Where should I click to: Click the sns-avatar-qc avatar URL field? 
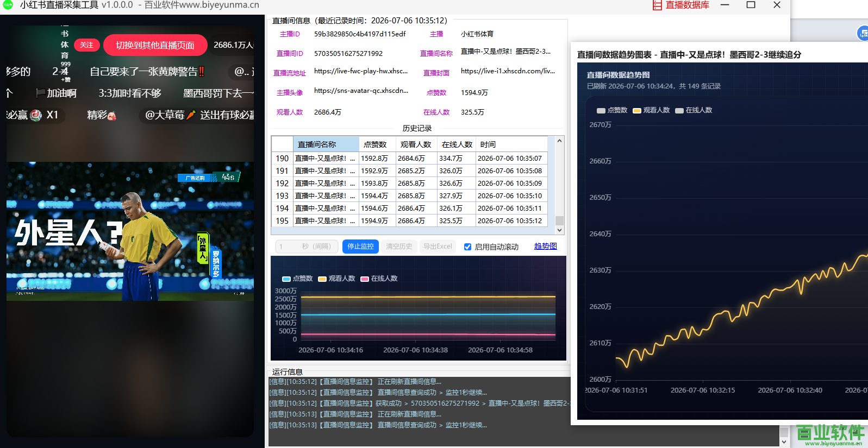[361, 91]
